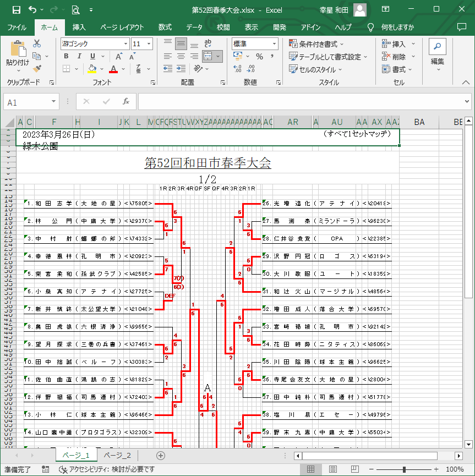Image resolution: width=475 pixels, height=476 pixels.
Task: Switch to the 数式 tab
Action: 165,28
